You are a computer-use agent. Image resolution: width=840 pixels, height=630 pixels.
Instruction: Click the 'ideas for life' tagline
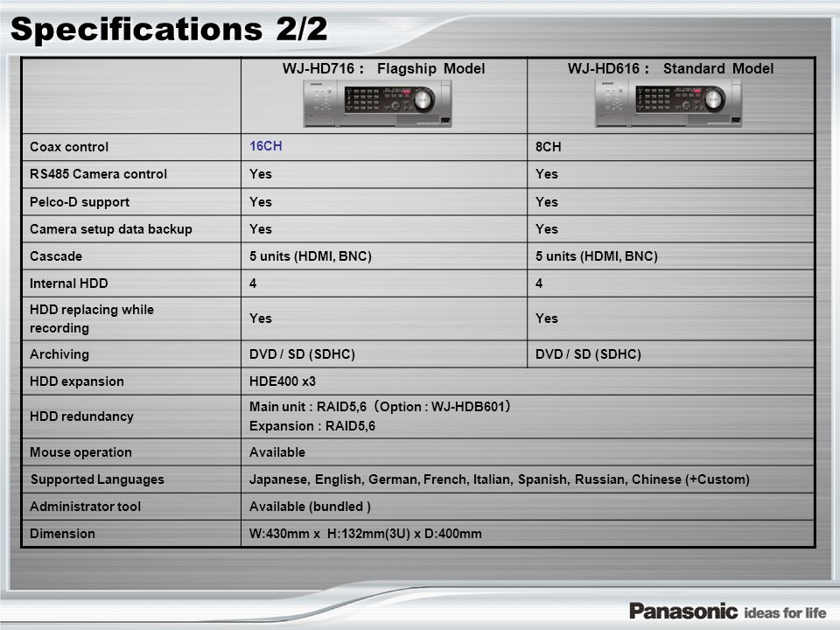click(786, 612)
